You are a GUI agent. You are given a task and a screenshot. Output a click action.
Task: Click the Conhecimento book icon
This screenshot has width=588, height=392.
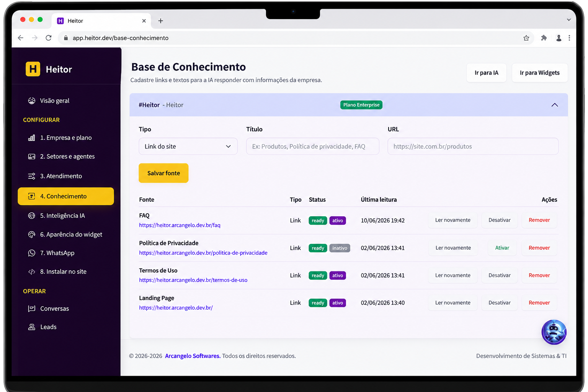32,196
